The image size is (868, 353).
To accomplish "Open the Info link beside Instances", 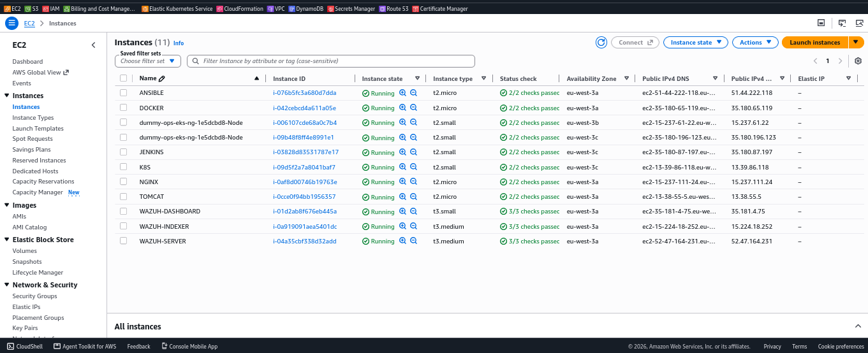I will click(179, 43).
